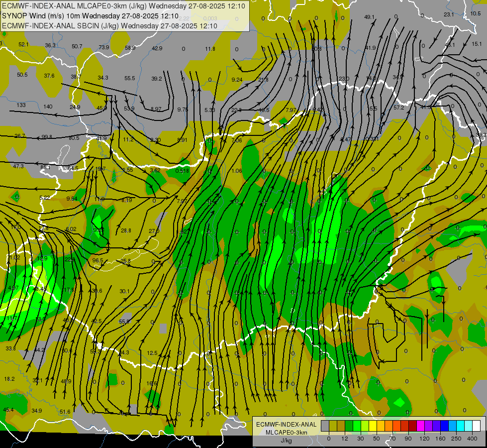Click the legend tick label 30
Screen dimensions: 487x448
(x=361, y=439)
